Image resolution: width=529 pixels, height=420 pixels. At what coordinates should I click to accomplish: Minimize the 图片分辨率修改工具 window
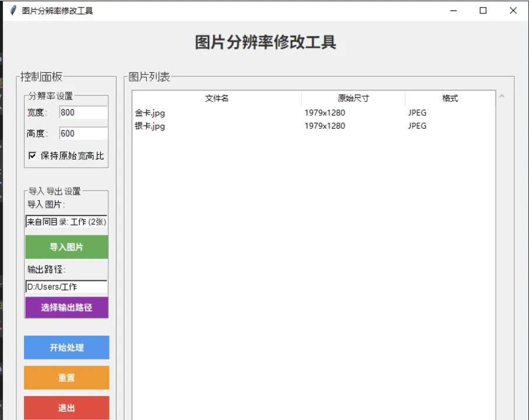pos(453,10)
